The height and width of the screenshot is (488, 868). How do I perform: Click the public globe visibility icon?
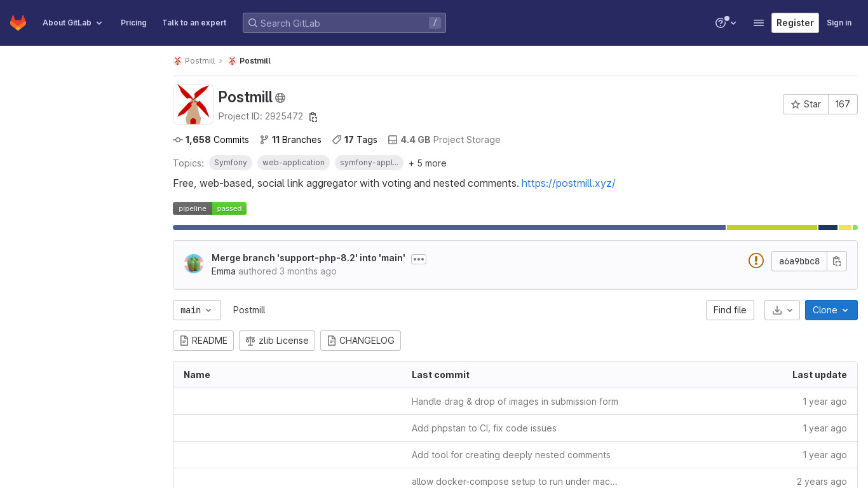[280, 98]
